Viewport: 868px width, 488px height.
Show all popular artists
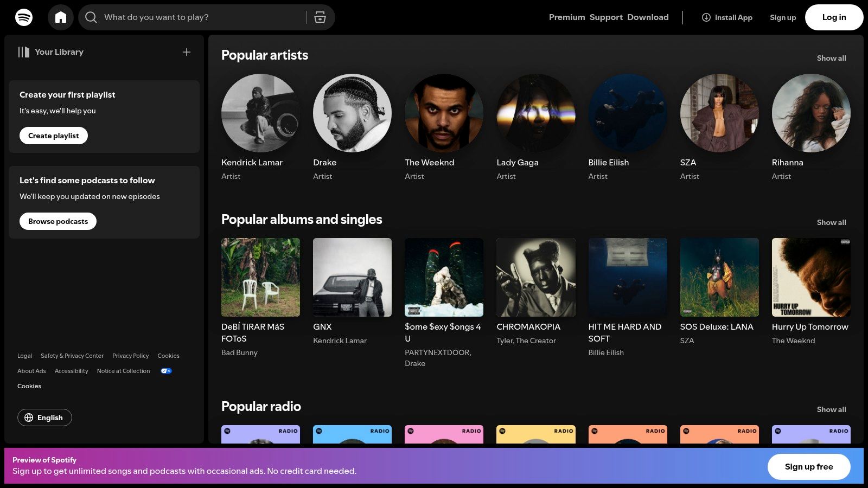(831, 58)
